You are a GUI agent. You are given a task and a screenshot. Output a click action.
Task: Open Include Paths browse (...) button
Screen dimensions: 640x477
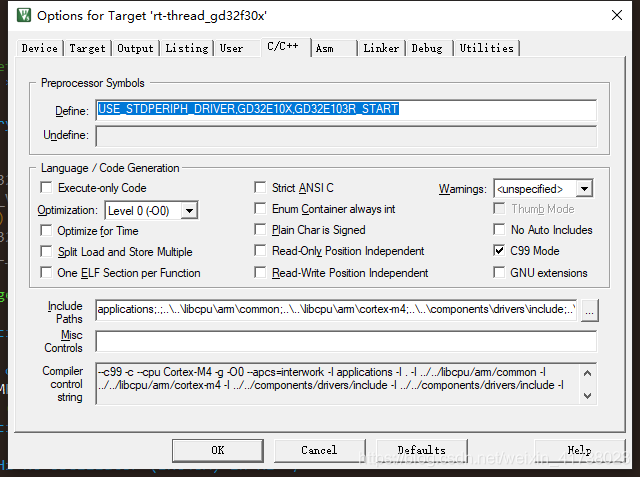coord(589,311)
